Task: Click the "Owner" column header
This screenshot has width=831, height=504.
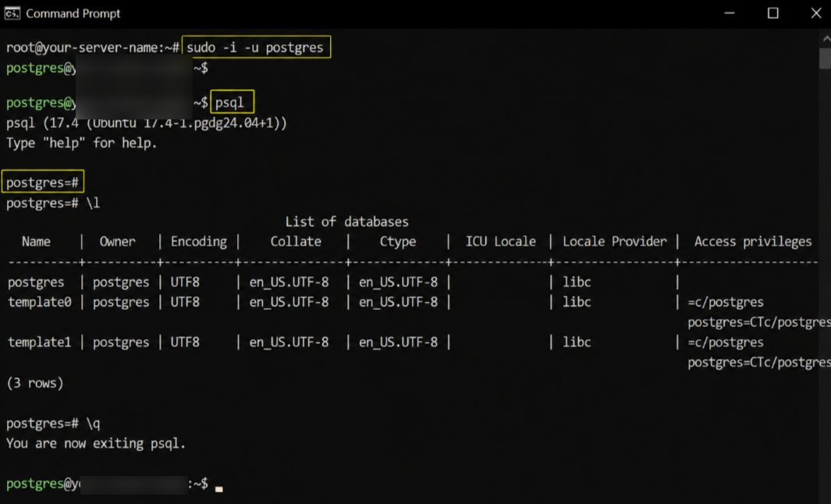Action: coord(118,242)
